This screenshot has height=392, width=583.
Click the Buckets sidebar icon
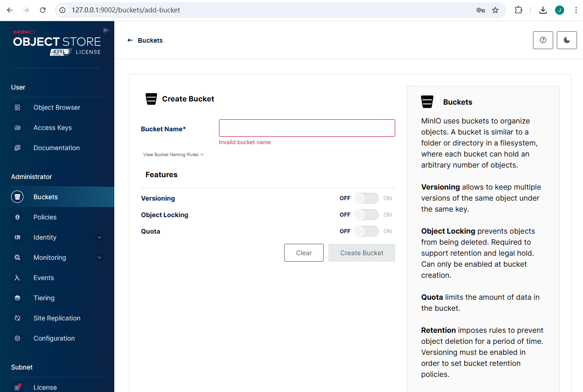[x=17, y=197]
